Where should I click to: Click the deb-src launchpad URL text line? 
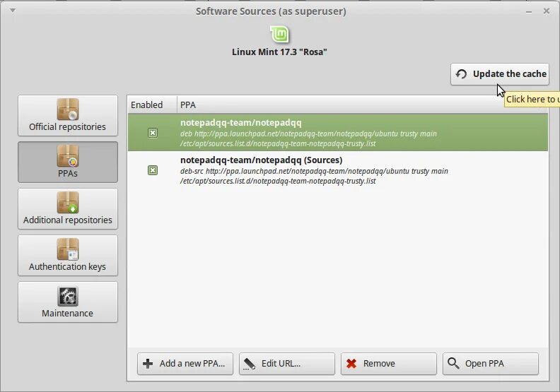(x=314, y=171)
